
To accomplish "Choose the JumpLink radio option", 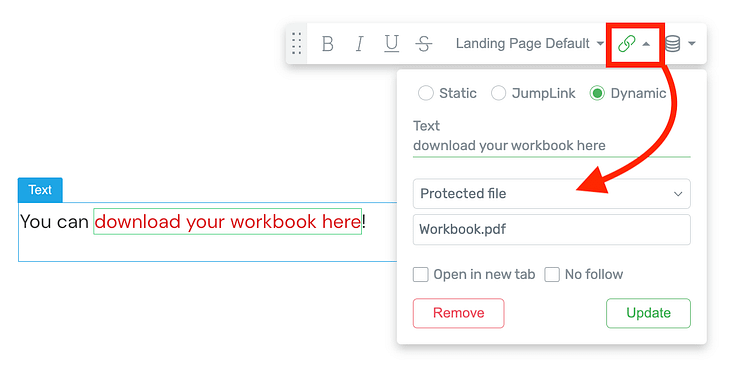I will tap(498, 93).
